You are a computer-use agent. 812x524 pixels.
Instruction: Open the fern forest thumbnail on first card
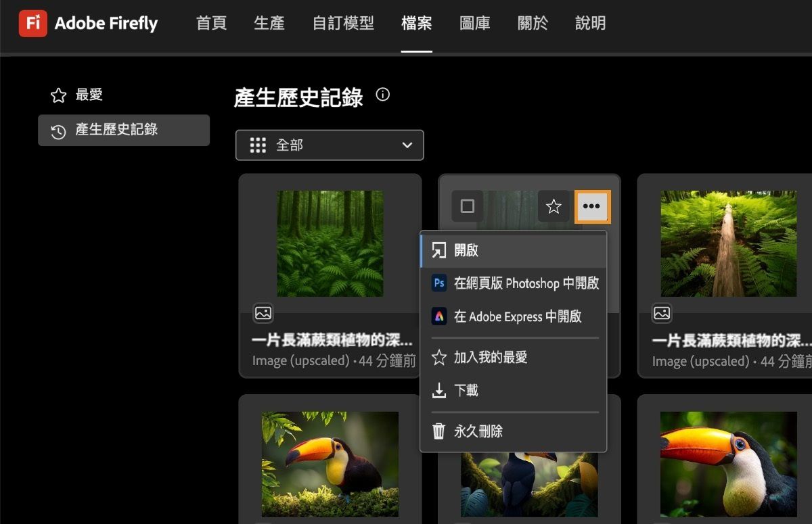coord(330,243)
